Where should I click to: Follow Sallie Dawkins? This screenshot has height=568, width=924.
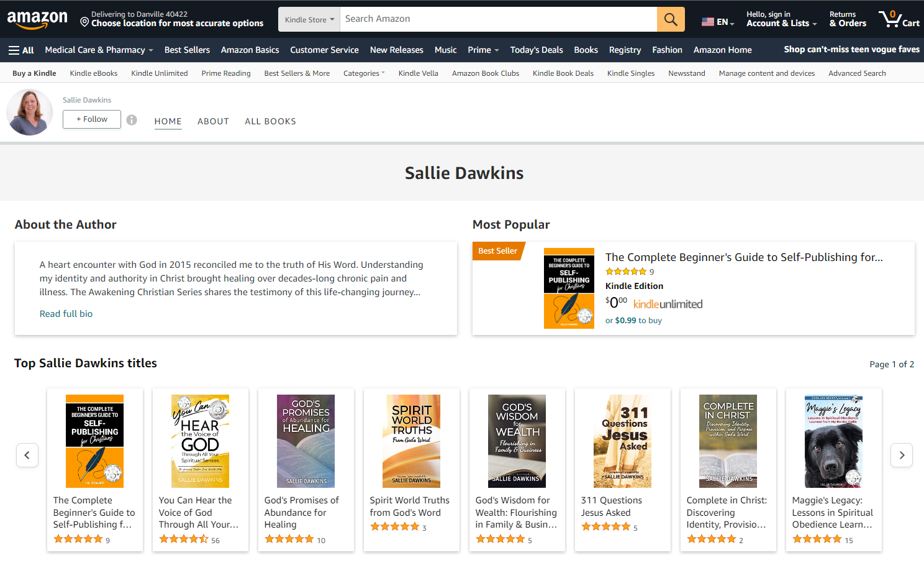pyautogui.click(x=92, y=119)
